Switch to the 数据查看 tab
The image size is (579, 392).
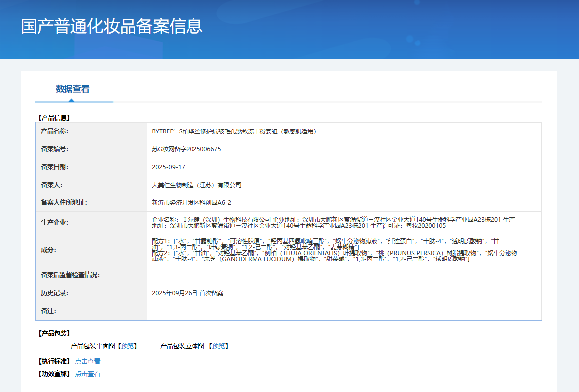coord(72,89)
